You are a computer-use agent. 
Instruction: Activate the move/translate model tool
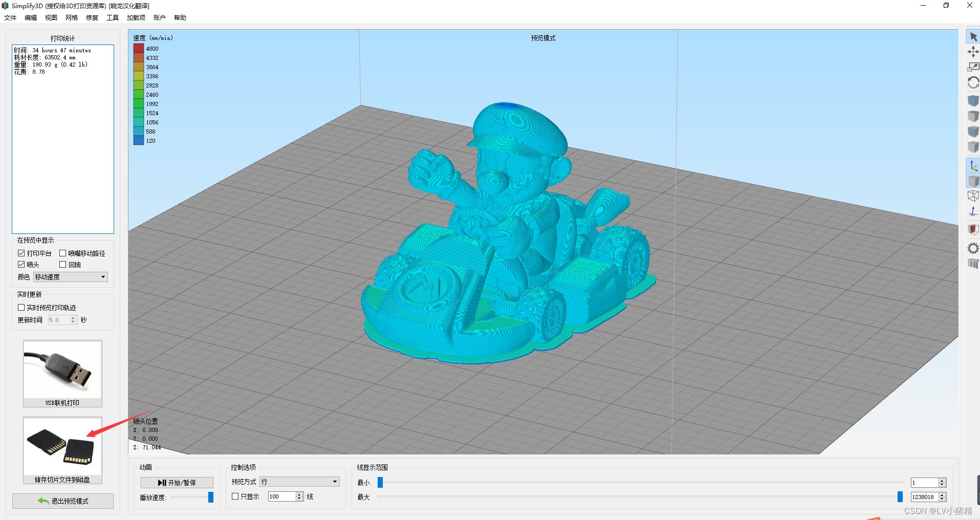pyautogui.click(x=973, y=52)
